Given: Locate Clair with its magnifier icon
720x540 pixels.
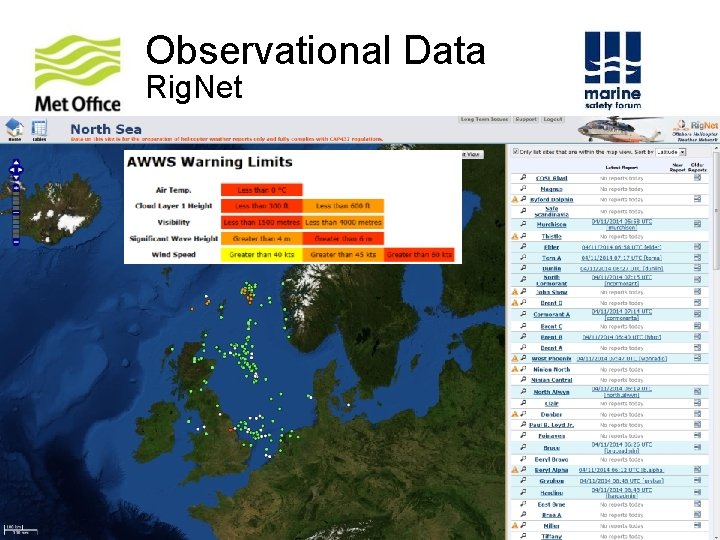Looking at the screenshot, I should 523,403.
